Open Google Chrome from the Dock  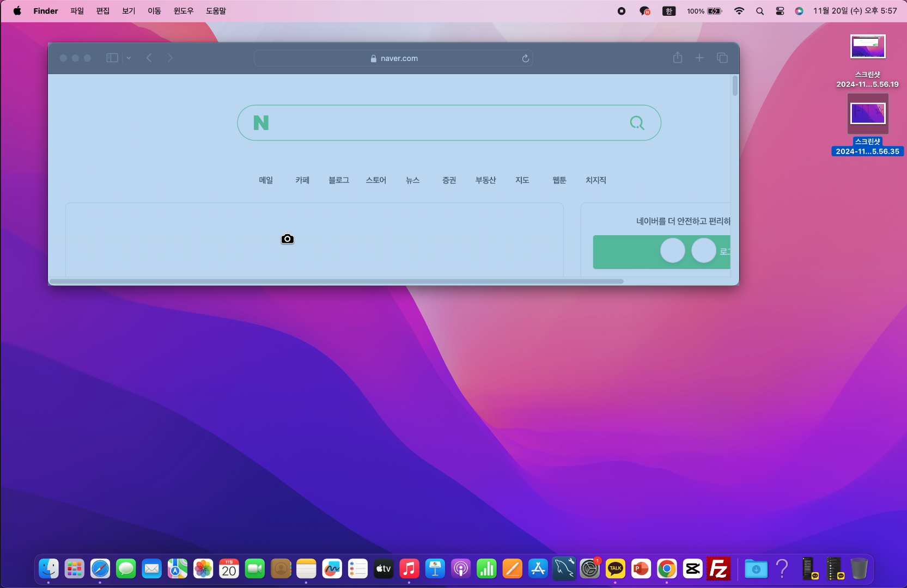coord(667,569)
